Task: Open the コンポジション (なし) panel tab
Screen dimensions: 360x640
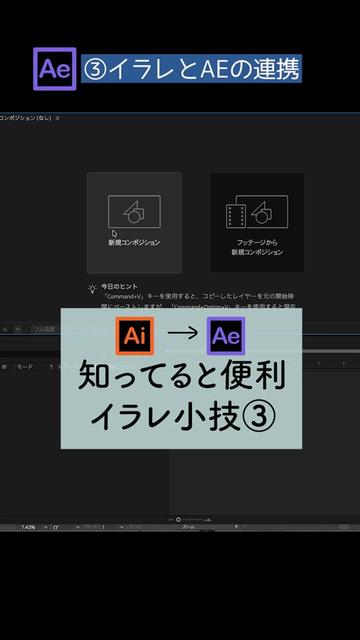Action: point(25,118)
